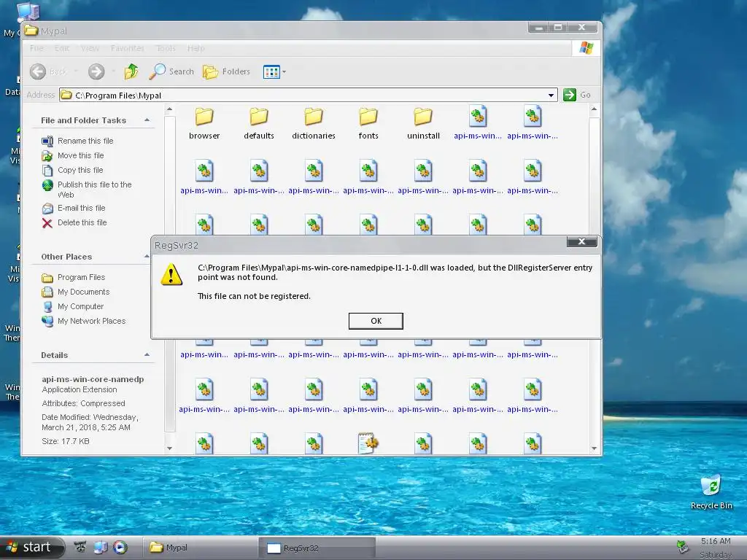Open the Help menu

pos(196,48)
